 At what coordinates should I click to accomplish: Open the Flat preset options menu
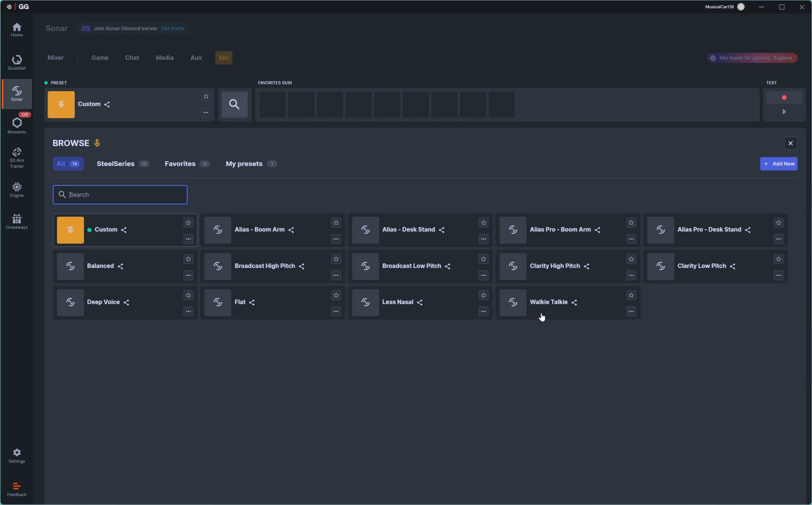(336, 312)
